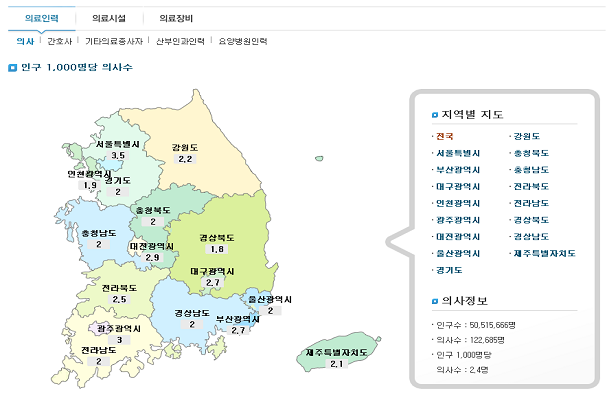Click the 1.9 value under 인천광역시

pos(90,185)
